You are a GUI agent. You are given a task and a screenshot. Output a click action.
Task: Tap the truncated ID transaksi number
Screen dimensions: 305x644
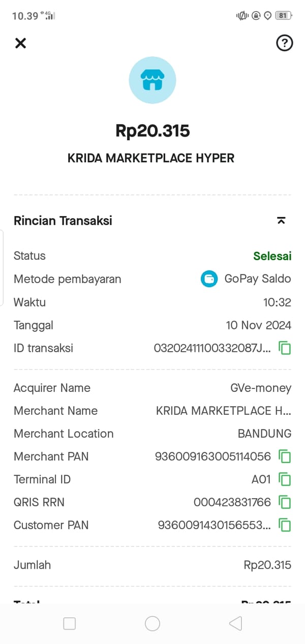[212, 348]
